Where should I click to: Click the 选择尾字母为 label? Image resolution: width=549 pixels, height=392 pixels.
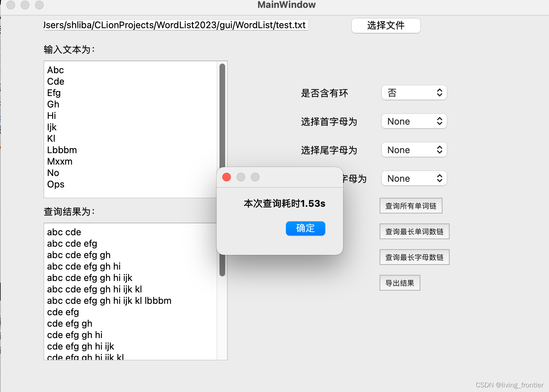(329, 150)
